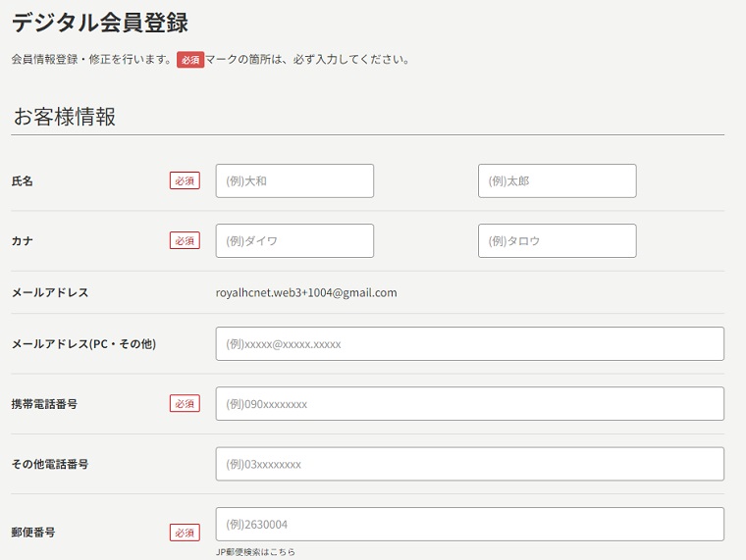Click the 必須 badge beside 携帯電話番号

[185, 403]
